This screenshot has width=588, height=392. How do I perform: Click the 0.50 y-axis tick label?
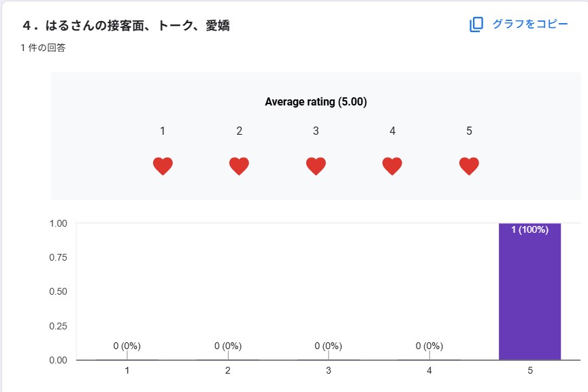pyautogui.click(x=57, y=291)
